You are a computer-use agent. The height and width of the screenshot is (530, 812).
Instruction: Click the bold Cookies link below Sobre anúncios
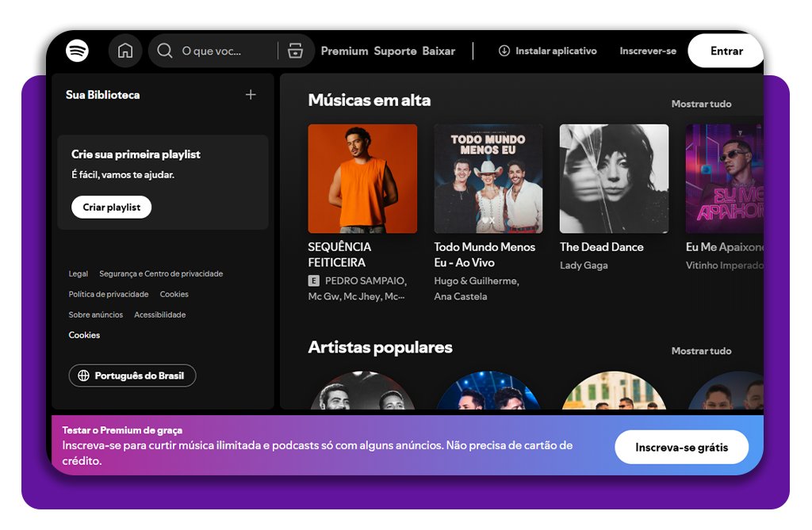(x=84, y=335)
